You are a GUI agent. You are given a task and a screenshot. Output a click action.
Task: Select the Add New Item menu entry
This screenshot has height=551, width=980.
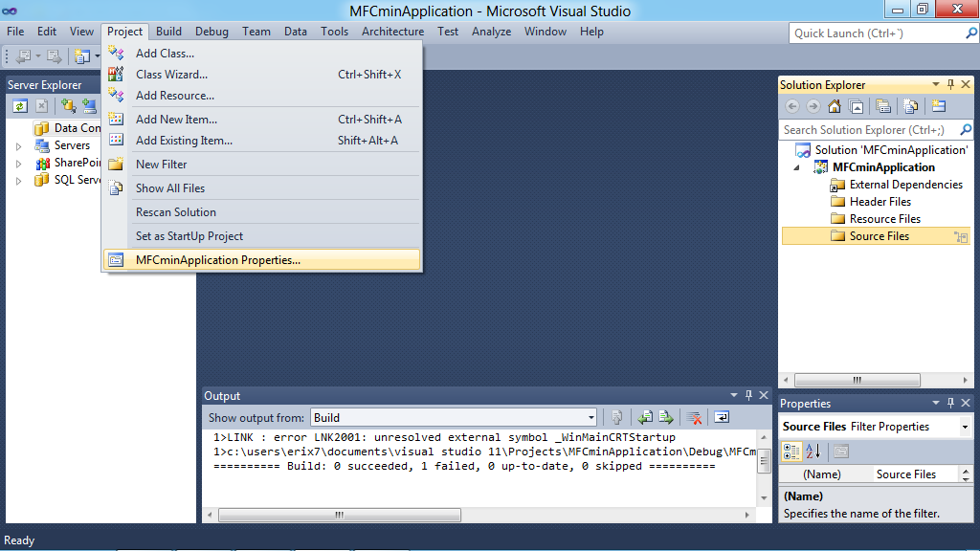[175, 119]
